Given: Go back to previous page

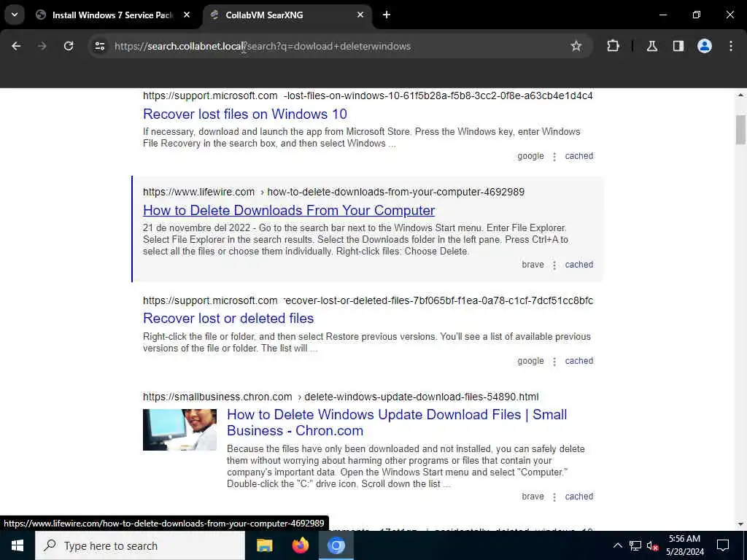Looking at the screenshot, I should 16,46.
